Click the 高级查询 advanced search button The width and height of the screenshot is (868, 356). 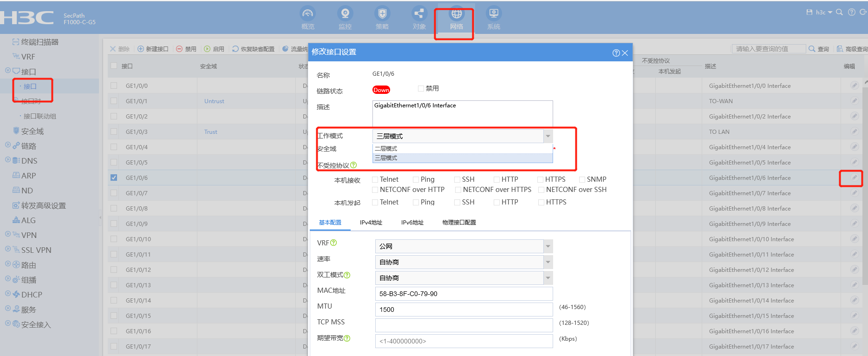tap(852, 49)
